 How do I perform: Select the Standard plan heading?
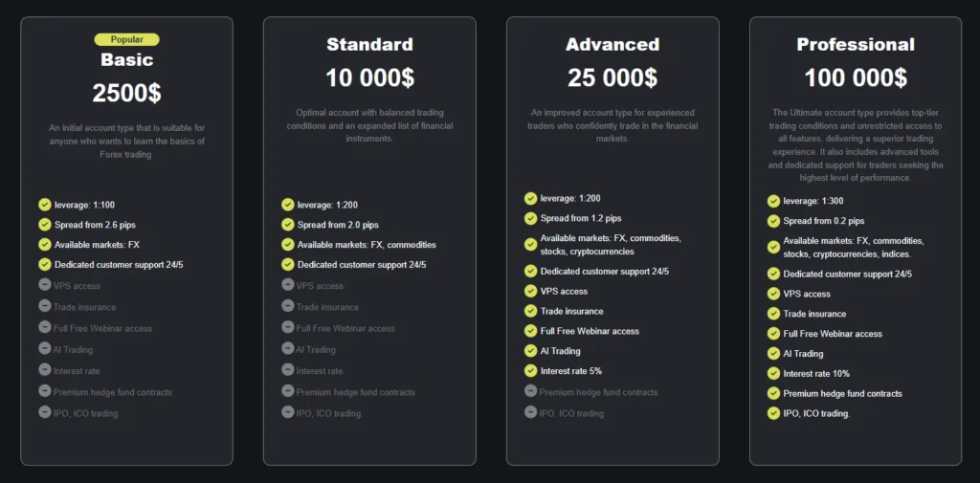(369, 44)
